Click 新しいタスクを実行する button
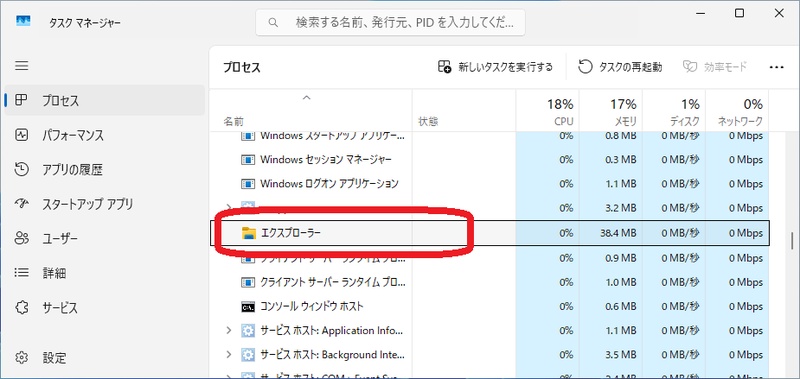Image resolution: width=800 pixels, height=379 pixels. pyautogui.click(x=495, y=67)
